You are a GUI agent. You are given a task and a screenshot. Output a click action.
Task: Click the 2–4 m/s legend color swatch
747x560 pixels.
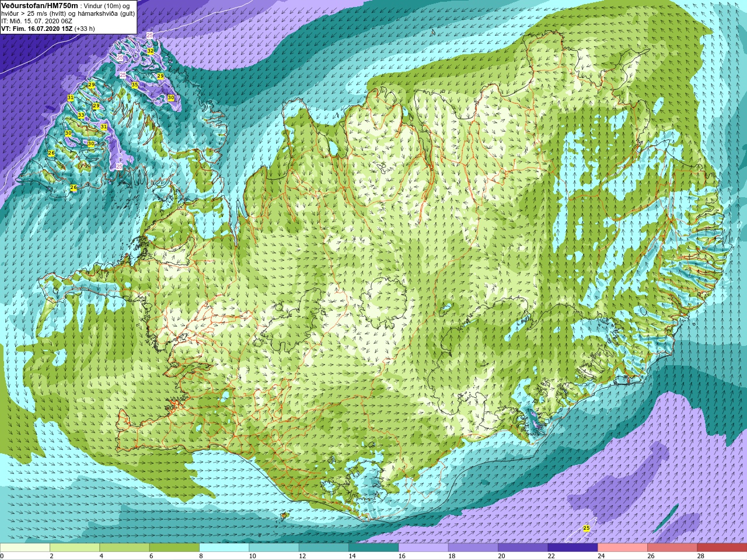pyautogui.click(x=75, y=548)
